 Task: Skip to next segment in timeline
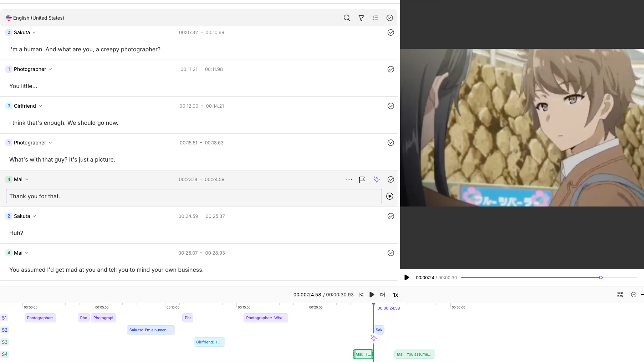click(383, 295)
